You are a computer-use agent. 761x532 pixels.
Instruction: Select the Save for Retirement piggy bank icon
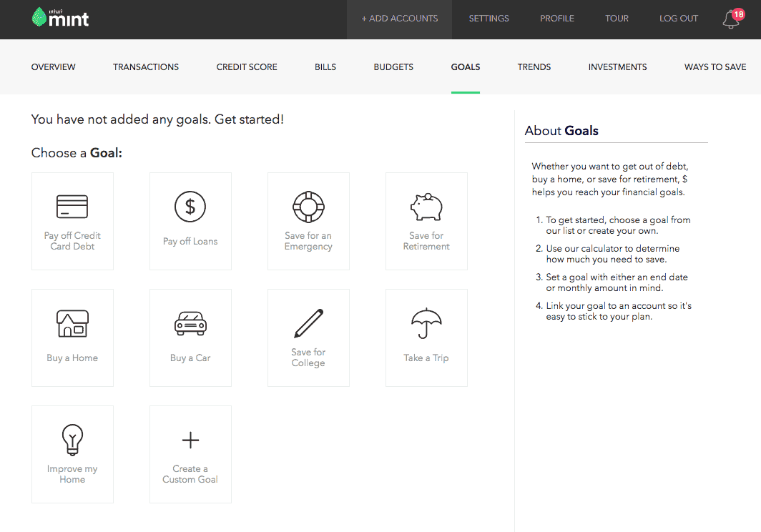(426, 207)
